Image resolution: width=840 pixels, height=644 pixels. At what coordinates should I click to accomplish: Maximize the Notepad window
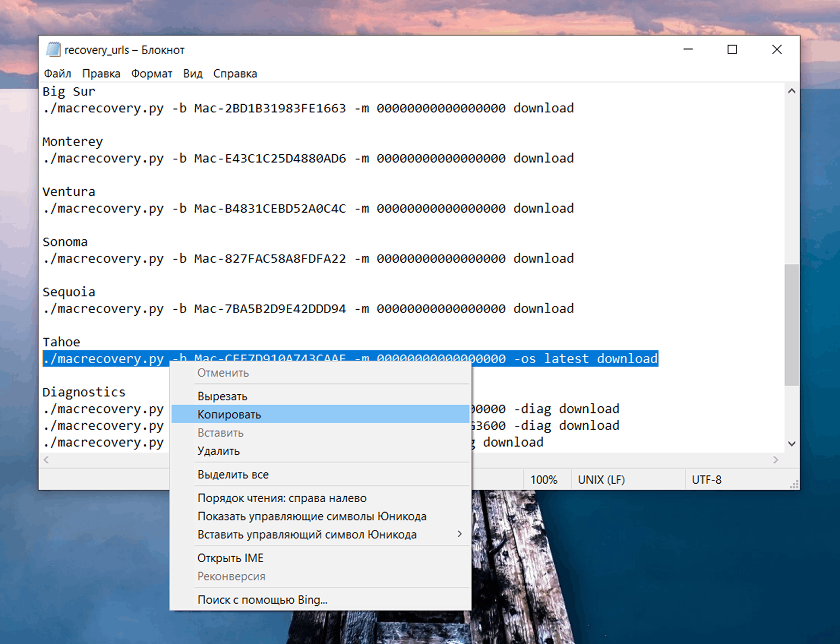click(x=732, y=50)
